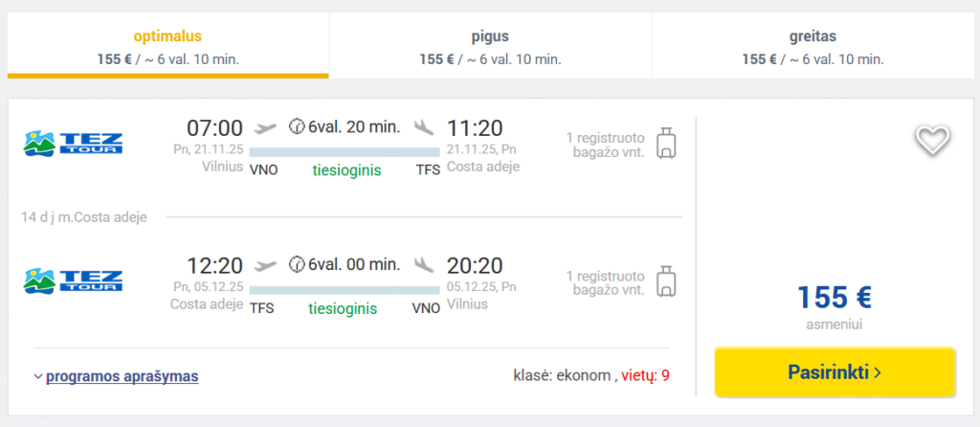Click the return flight route bar
The image size is (980, 427).
coord(345,288)
